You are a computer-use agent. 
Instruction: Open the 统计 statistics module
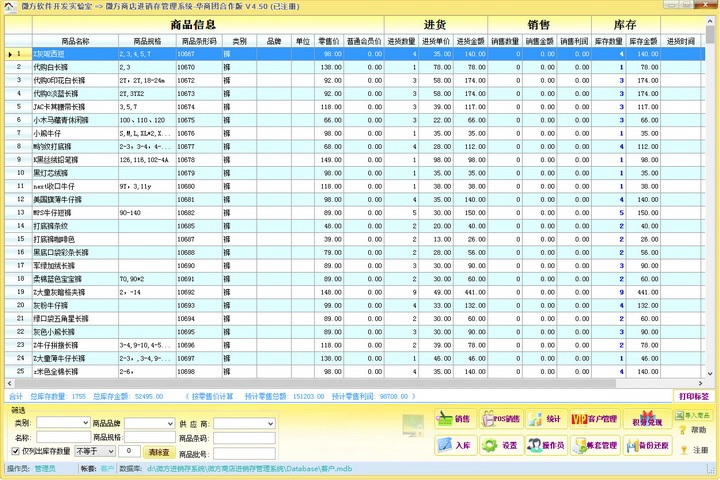pyautogui.click(x=546, y=419)
